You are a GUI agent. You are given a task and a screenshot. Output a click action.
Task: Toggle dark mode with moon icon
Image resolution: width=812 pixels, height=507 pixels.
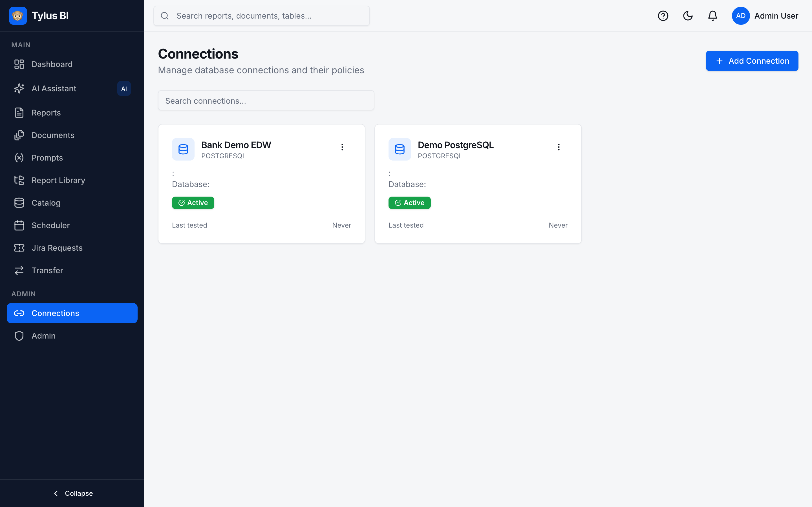(688, 16)
